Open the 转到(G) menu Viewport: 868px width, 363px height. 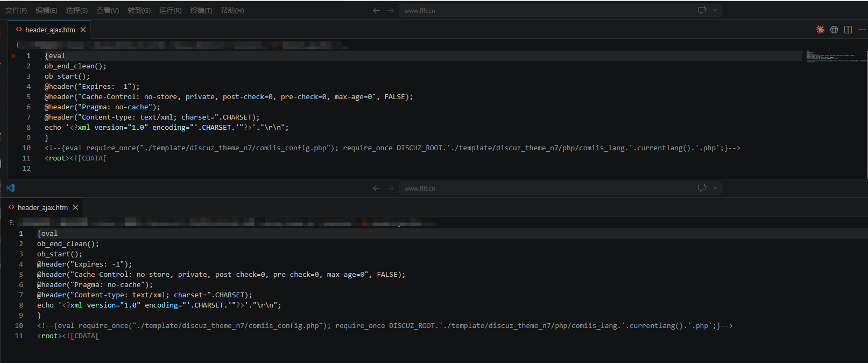(139, 11)
